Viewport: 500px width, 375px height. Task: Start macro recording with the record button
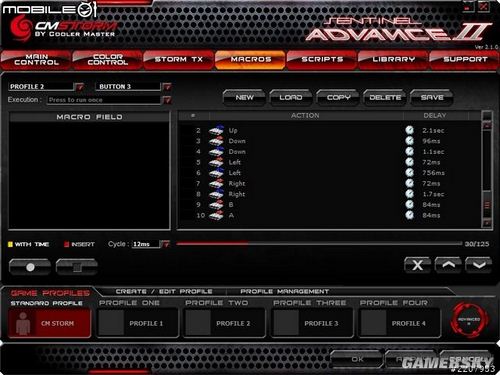(30, 267)
